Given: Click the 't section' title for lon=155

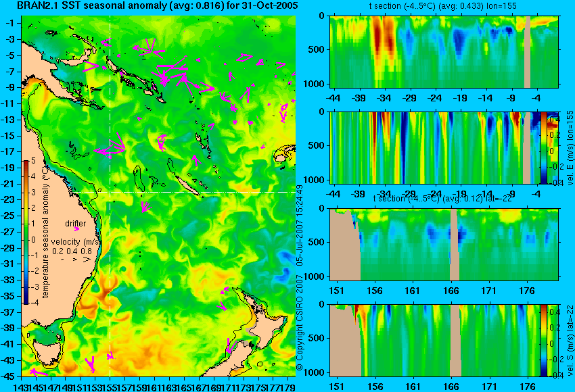Looking at the screenshot, I should click(x=442, y=6).
